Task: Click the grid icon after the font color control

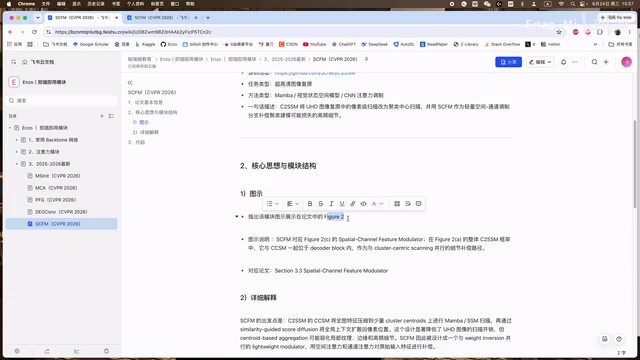Action: (x=397, y=203)
